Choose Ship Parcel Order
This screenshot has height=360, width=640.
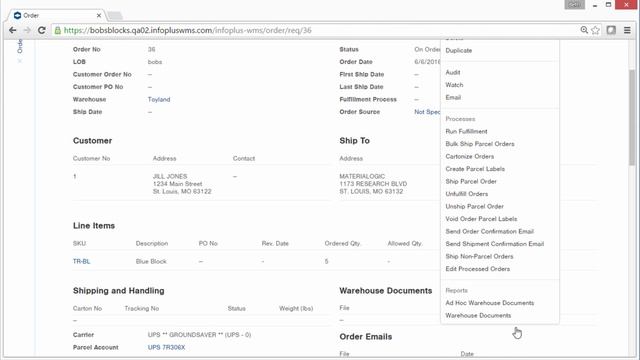point(471,182)
